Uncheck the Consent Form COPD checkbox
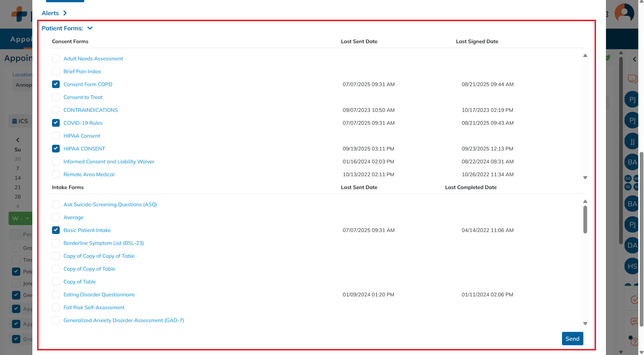The height and width of the screenshot is (355, 644). 56,84
